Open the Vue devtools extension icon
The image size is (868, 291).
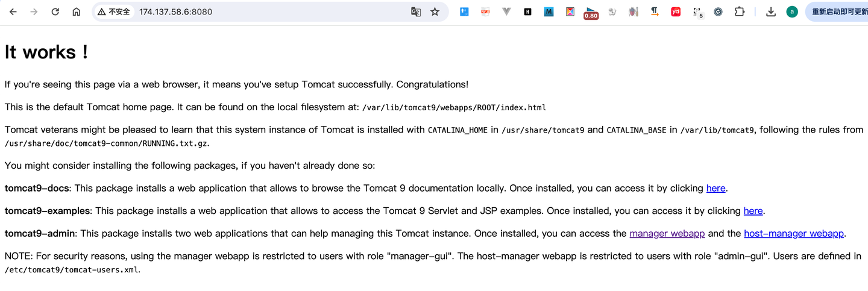[506, 11]
